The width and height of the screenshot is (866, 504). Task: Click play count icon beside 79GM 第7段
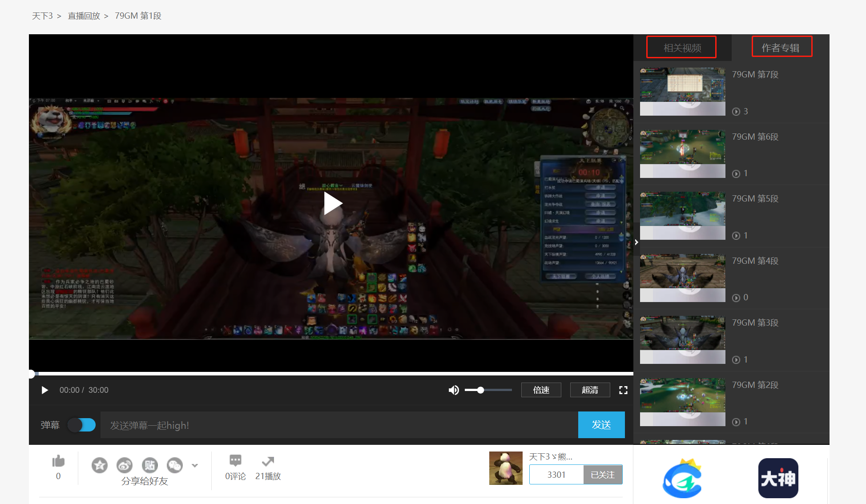pyautogui.click(x=736, y=112)
